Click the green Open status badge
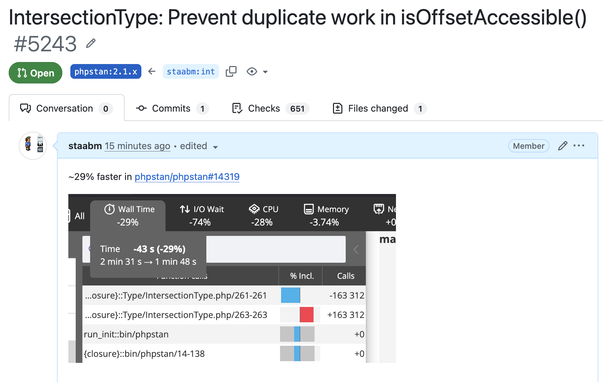The width and height of the screenshot is (603, 382). 35,73
